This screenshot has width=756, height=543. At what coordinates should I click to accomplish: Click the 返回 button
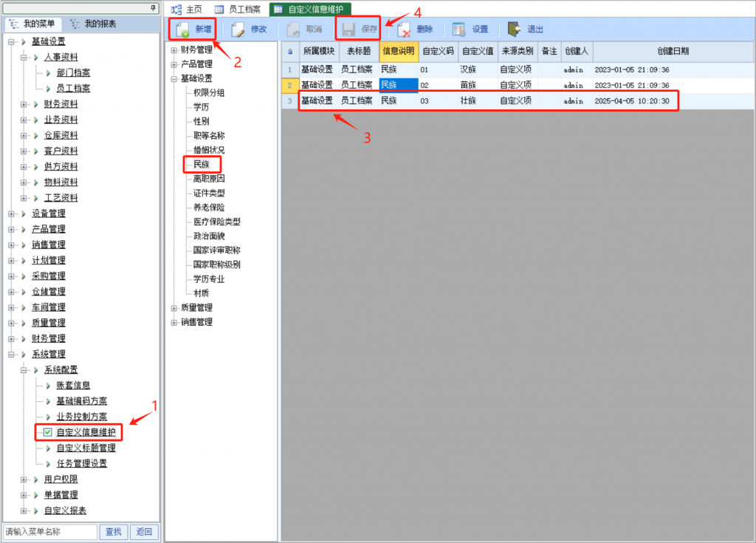tap(144, 532)
